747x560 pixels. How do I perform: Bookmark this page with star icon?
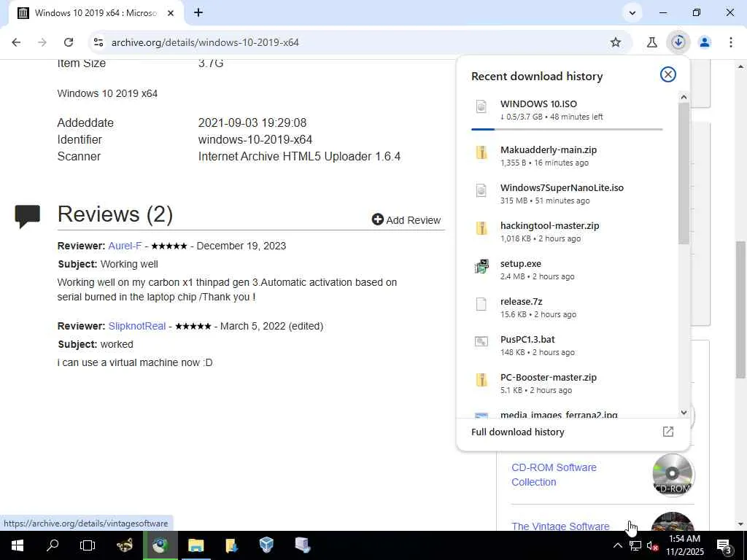[616, 42]
